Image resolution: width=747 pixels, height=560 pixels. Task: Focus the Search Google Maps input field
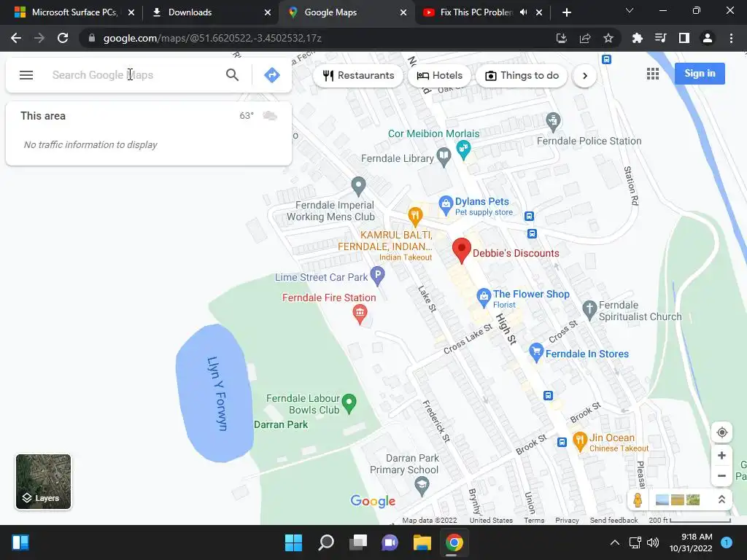133,75
